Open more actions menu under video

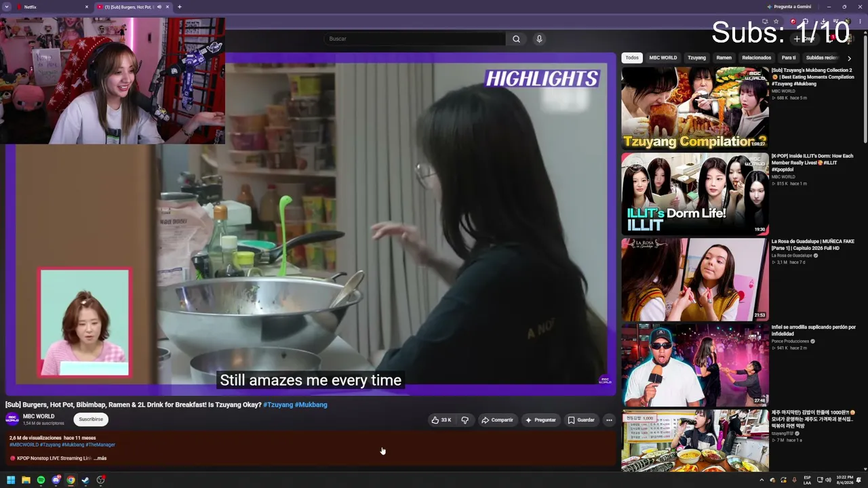click(609, 420)
